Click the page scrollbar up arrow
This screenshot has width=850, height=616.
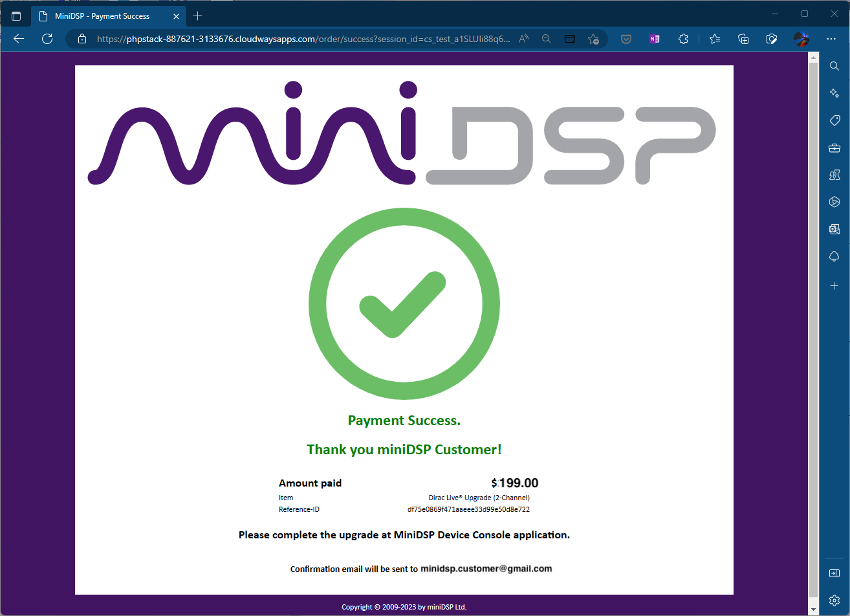[814, 58]
